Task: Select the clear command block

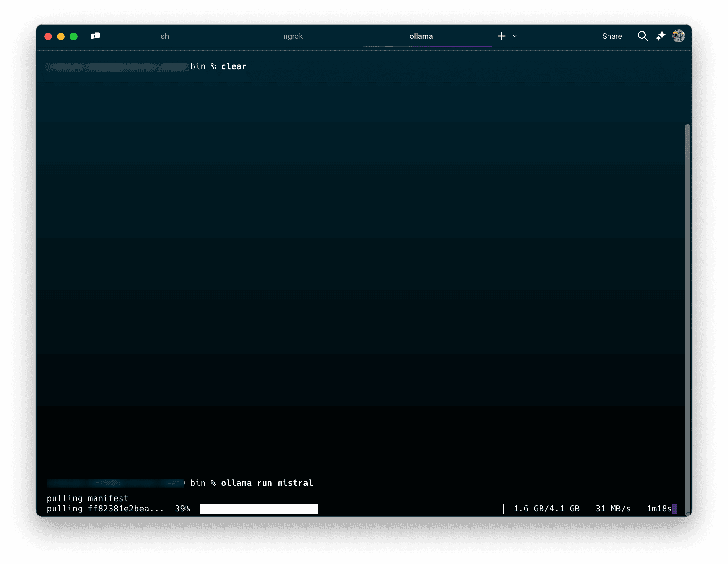Action: pos(364,66)
